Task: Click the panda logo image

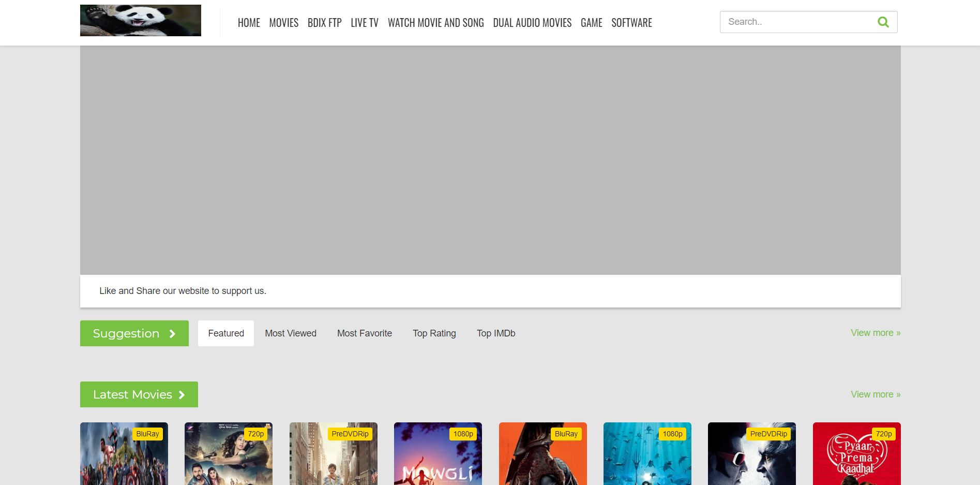Action: pyautogui.click(x=141, y=21)
